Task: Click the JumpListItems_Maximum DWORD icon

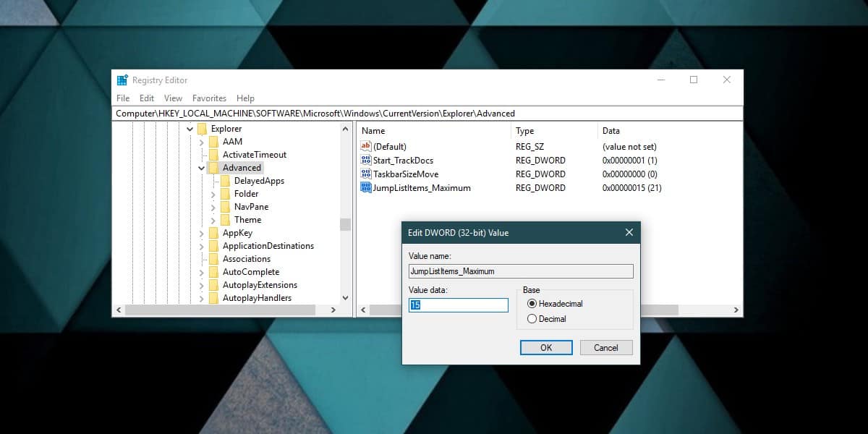Action: click(366, 188)
